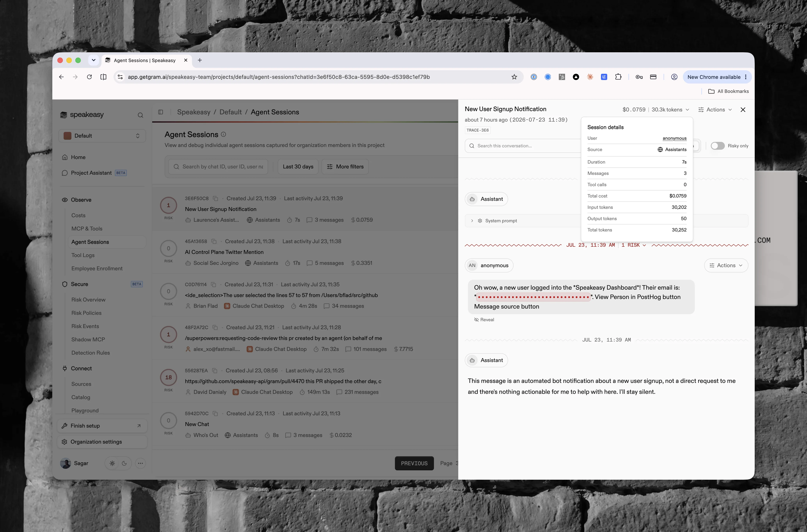Viewport: 807px width, 532px height.
Task: Switch to the light theme sun icon
Action: tap(112, 463)
